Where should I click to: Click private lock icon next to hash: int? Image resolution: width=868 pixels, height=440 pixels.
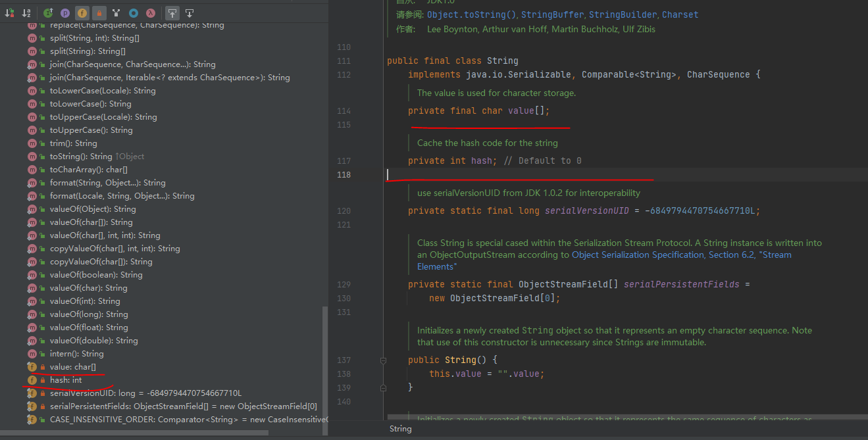[x=43, y=380]
